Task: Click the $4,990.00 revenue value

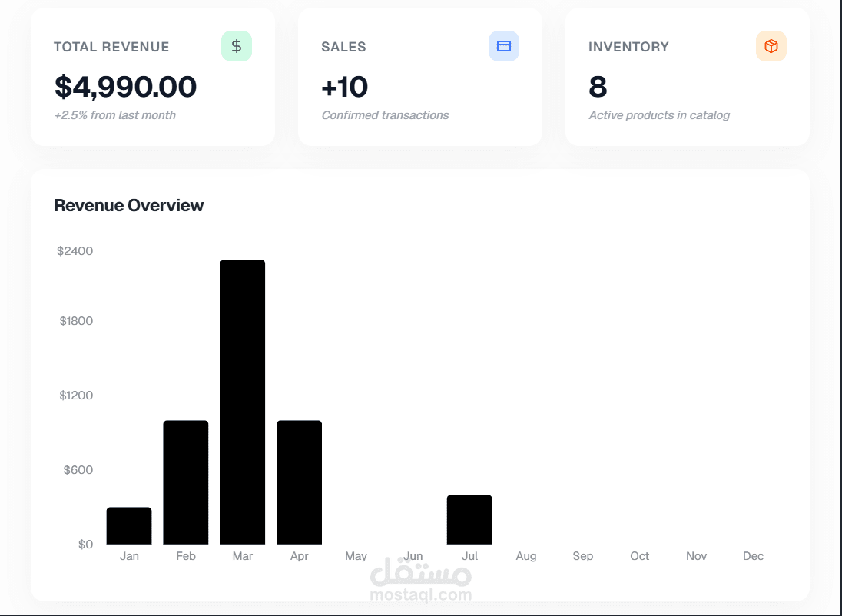Action: click(x=126, y=87)
